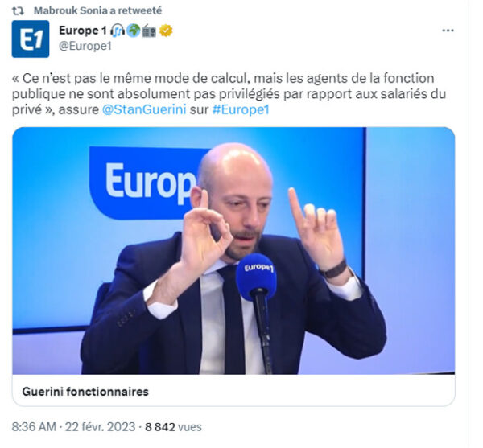The width and height of the screenshot is (483, 448).
Task: Click the 22 févr. 2023 date
Action: (100, 427)
